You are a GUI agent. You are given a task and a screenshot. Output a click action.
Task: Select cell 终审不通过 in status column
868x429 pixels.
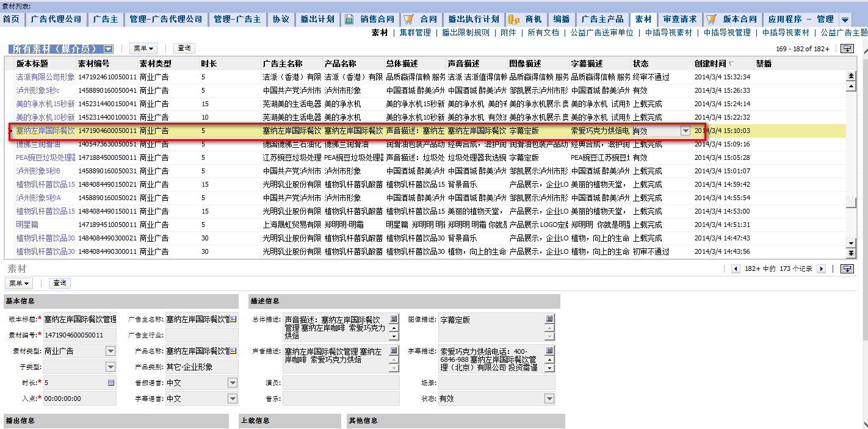(x=651, y=77)
